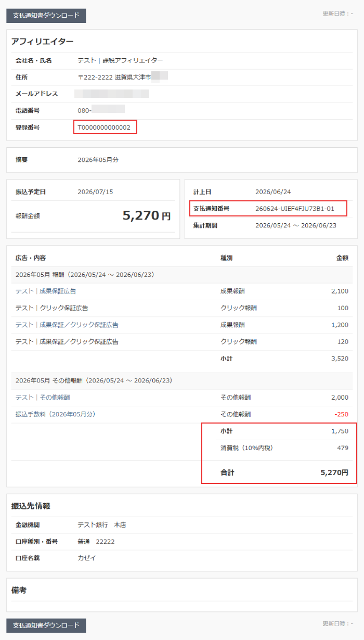Screen dimensions: 364x640
Task: Click the 電話番号 value starting with 080-
Action: tap(101, 110)
